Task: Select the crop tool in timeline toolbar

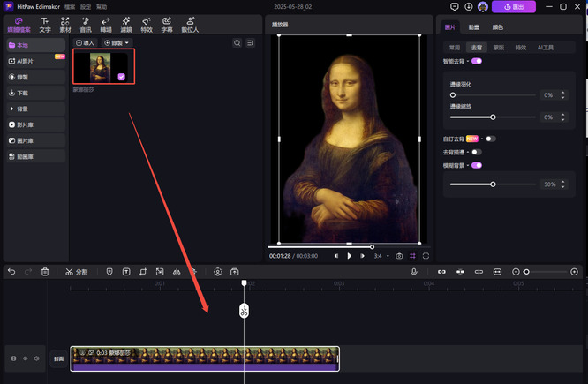Action: pyautogui.click(x=143, y=272)
